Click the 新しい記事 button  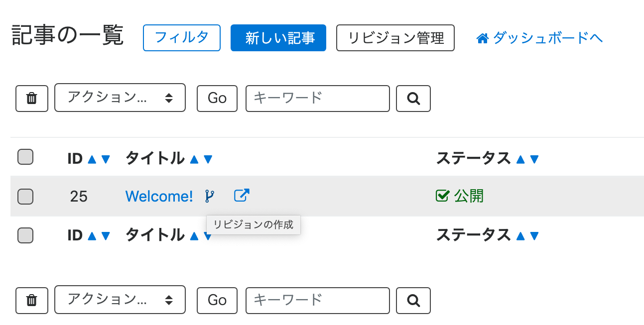pos(278,38)
